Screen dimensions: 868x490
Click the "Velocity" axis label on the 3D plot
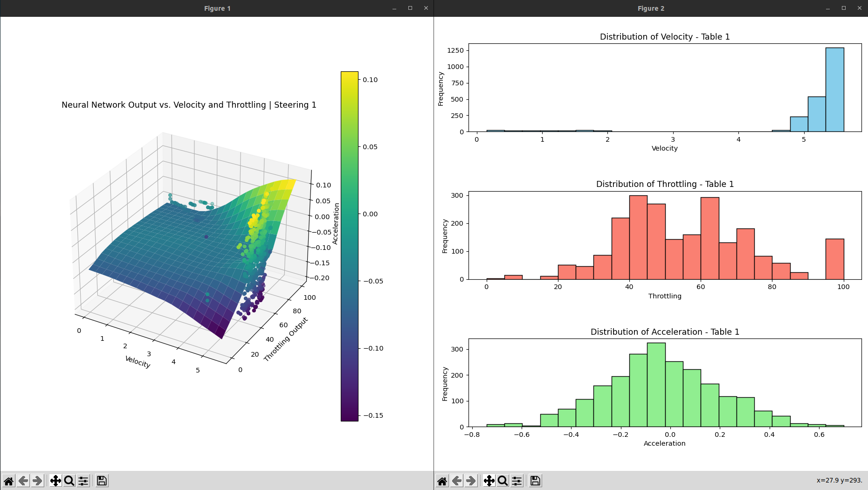pyautogui.click(x=138, y=362)
